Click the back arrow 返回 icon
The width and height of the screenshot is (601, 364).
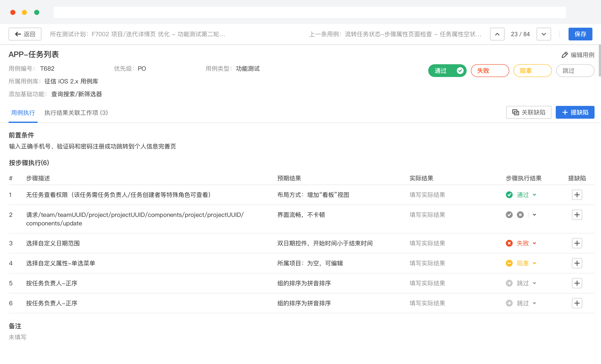click(17, 34)
